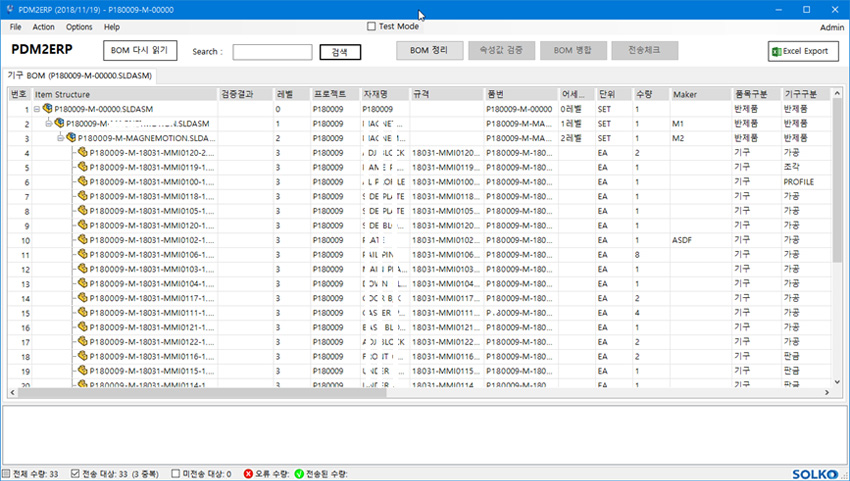850x481 pixels.
Task: Collapse the P180009-M-MAGNEMOTION tree node
Action: point(60,138)
